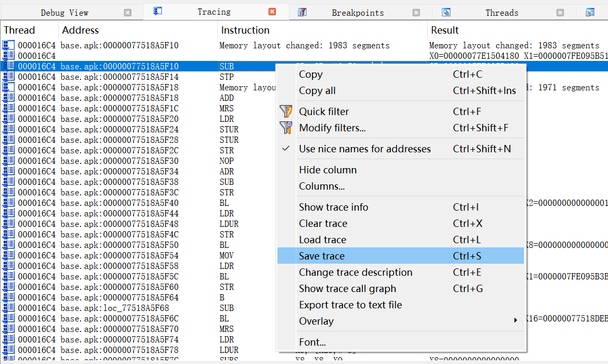The width and height of the screenshot is (608, 364).
Task: Click address base.apk:00000077518A5F78
Action: [x=119, y=350]
